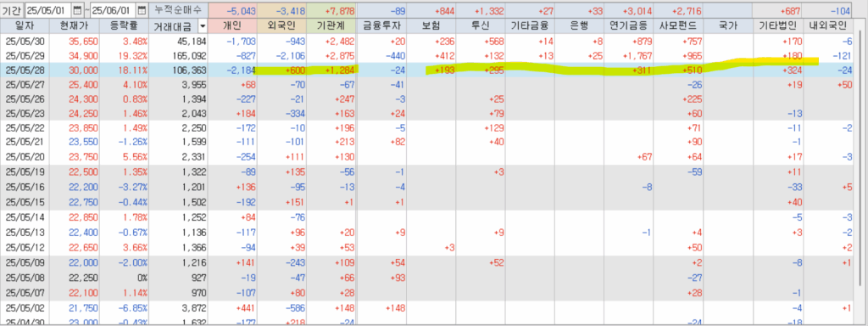Sort by the 개인 column header
This screenshot has width=868, height=326.
(232, 25)
